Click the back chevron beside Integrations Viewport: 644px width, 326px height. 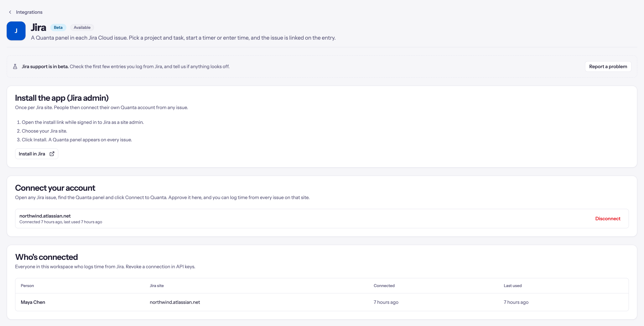coord(10,12)
